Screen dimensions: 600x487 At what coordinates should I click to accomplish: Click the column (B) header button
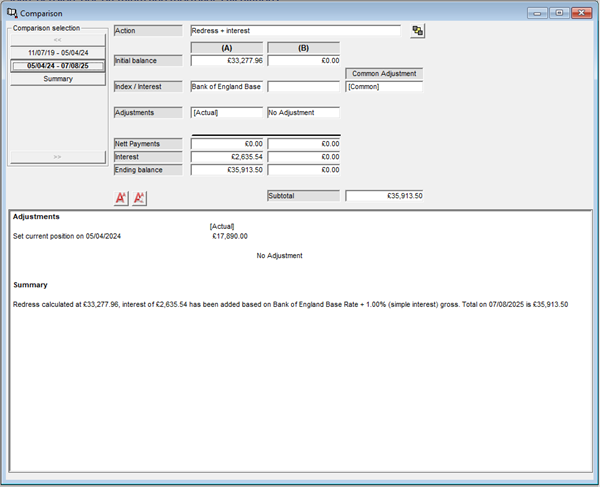[x=303, y=48]
